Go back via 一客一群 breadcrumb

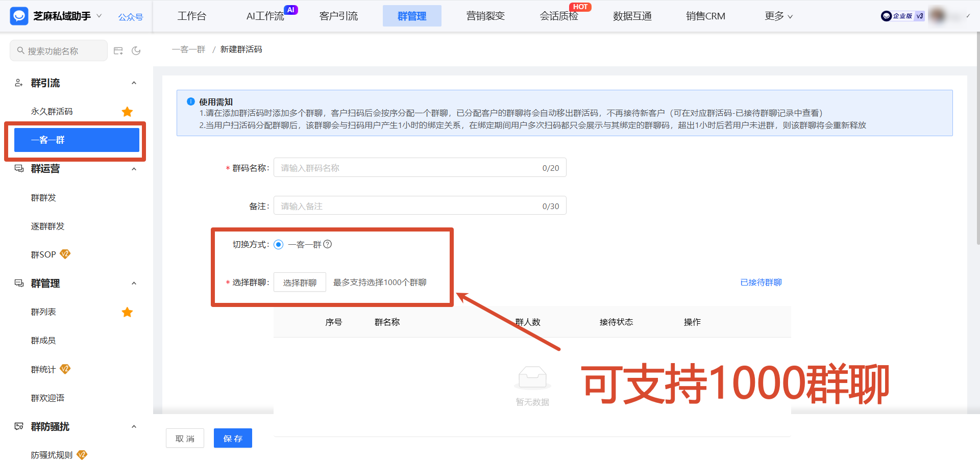pos(188,49)
